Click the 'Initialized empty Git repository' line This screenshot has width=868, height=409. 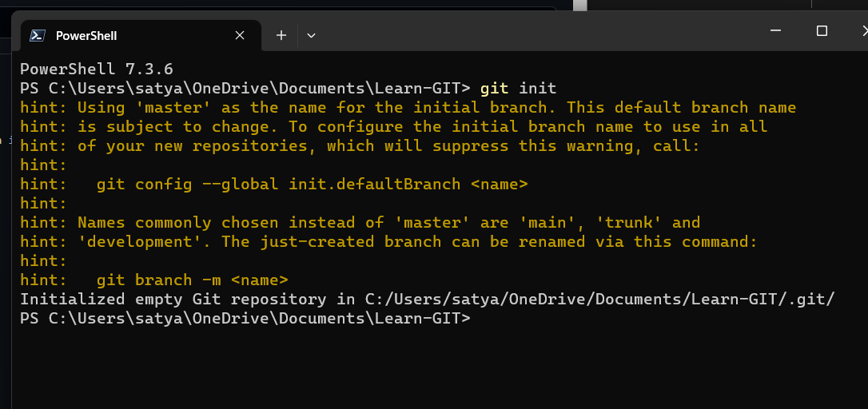tap(428, 300)
